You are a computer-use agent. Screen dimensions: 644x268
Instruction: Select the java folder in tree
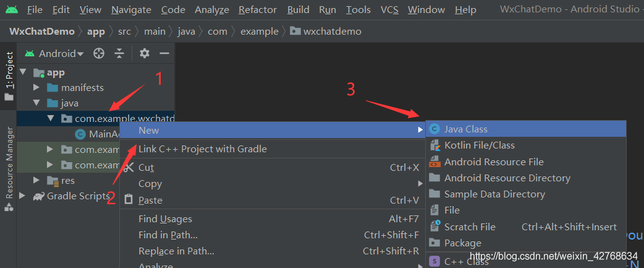[x=69, y=103]
